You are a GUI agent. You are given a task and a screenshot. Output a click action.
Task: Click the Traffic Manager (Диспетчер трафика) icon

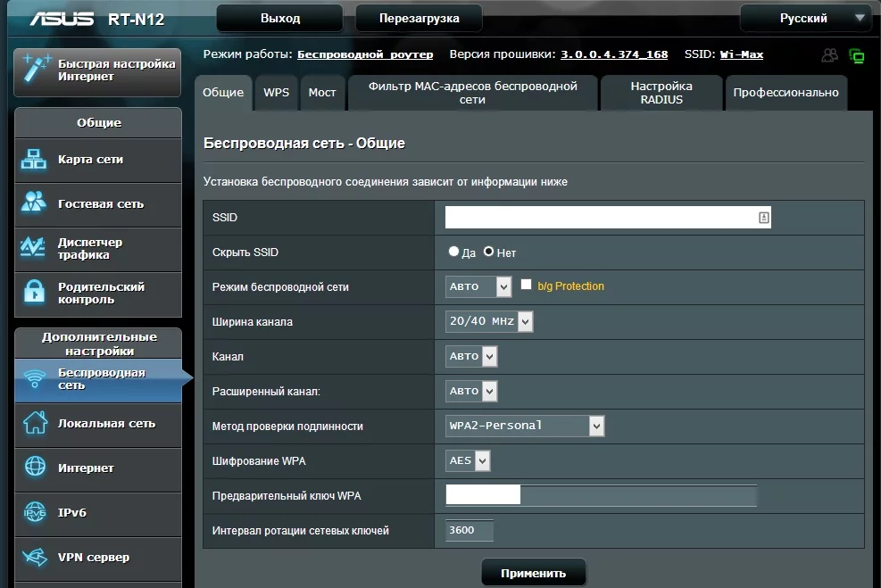(34, 248)
